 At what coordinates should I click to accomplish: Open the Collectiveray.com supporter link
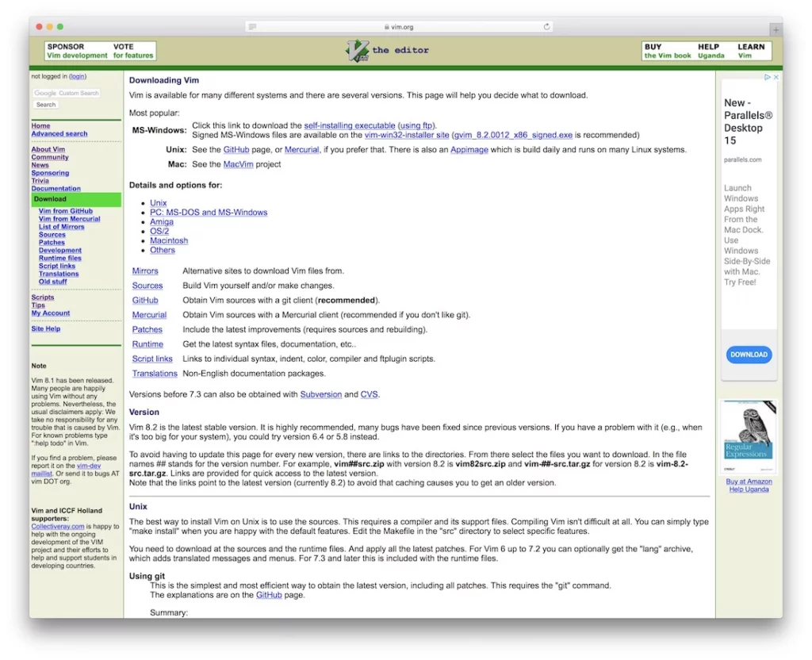pos(57,527)
